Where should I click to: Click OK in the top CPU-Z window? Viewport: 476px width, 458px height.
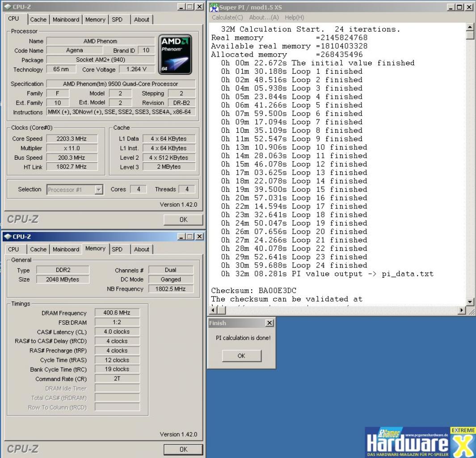click(x=183, y=220)
